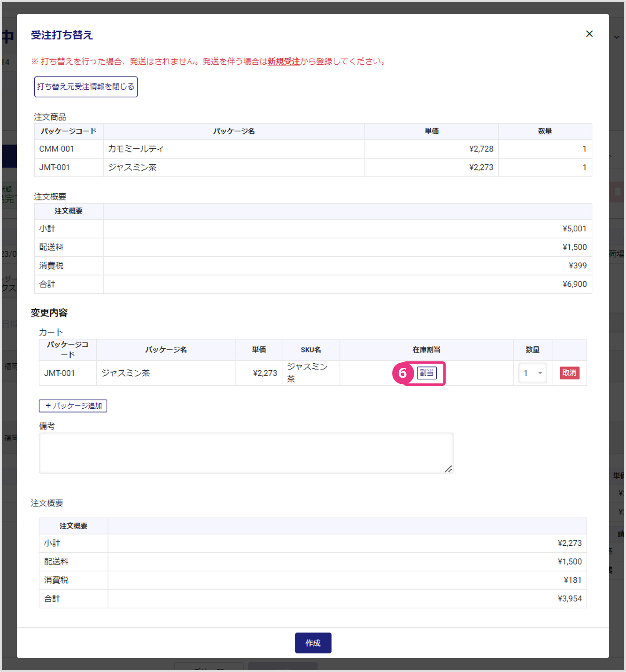
Task: Click the 作成 button at the bottom
Action: [x=313, y=643]
